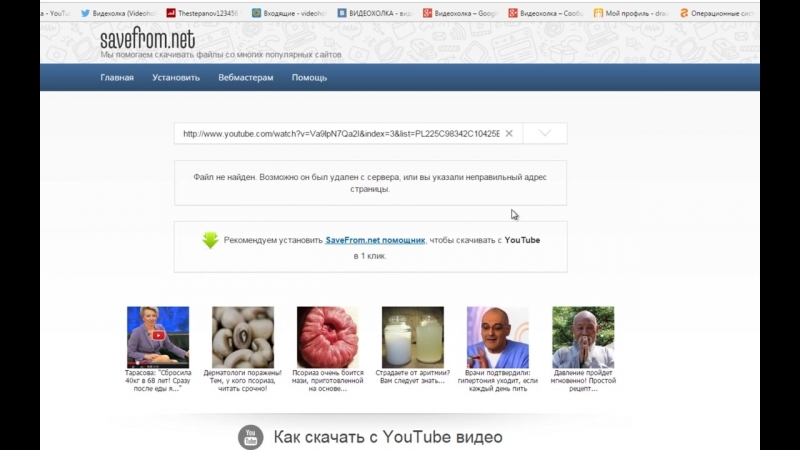Open the SaveFrom.net помощник link
This screenshot has width=800, height=450.
pos(375,240)
